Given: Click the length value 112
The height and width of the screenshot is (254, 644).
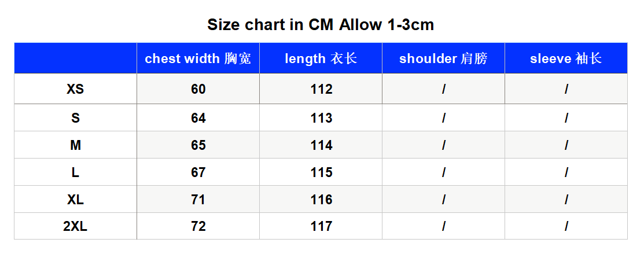Looking at the screenshot, I should 321,89.
